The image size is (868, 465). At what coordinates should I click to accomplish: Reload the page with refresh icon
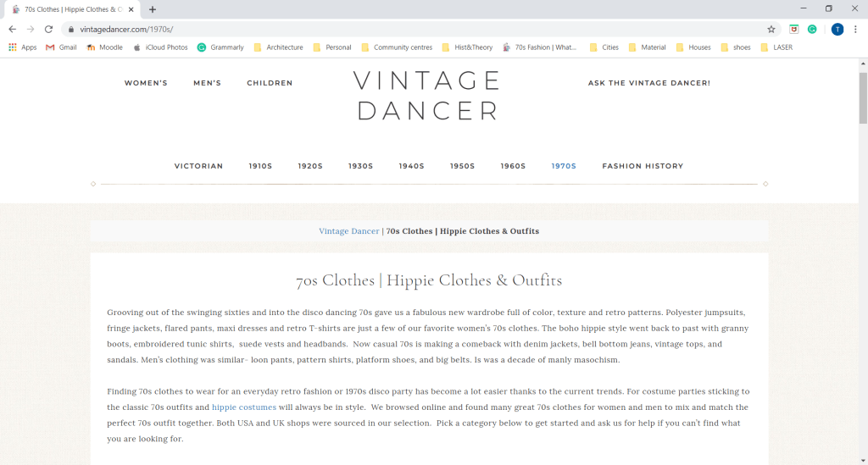[x=48, y=29]
